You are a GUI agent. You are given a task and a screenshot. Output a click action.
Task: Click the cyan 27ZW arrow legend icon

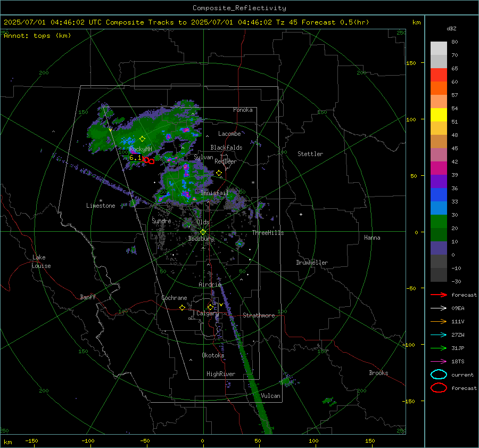point(439,335)
